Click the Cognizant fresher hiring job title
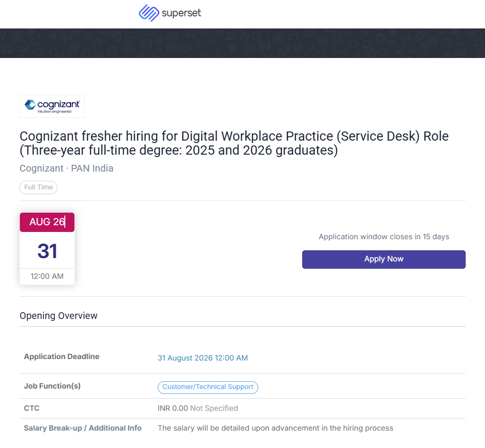 pos(234,143)
